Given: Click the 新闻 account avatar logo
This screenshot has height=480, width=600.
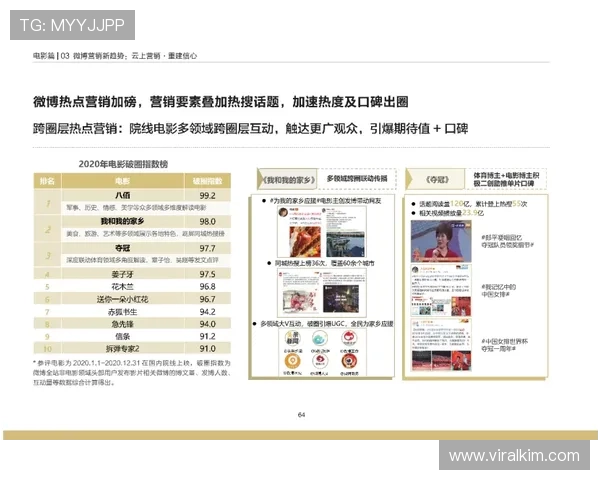Looking at the screenshot, I should (293, 339).
